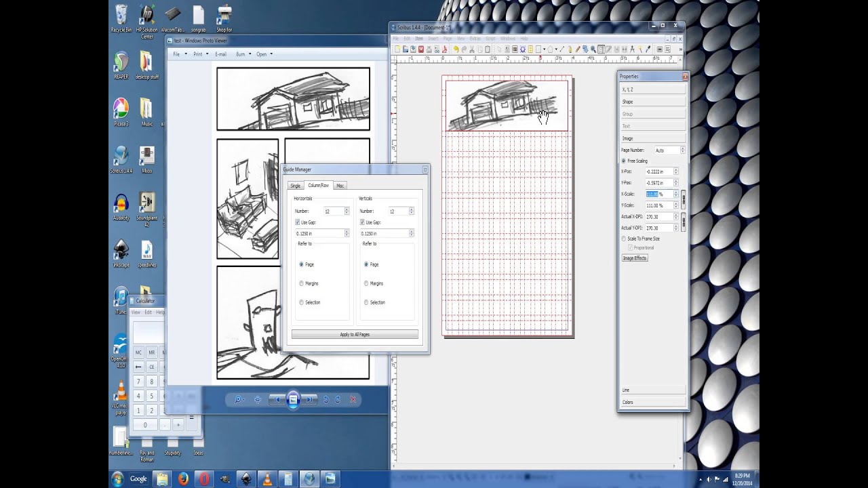Select the Insert Line tool
Image resolution: width=868 pixels, height=488 pixels.
(x=562, y=49)
